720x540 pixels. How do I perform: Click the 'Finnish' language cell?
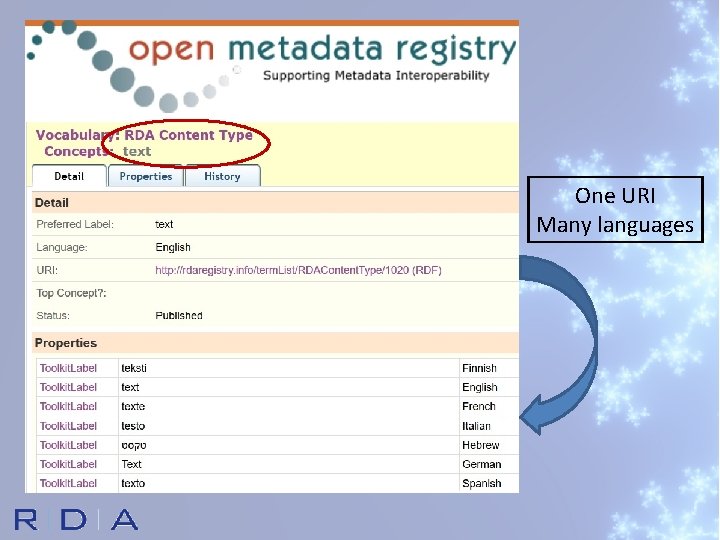[479, 368]
